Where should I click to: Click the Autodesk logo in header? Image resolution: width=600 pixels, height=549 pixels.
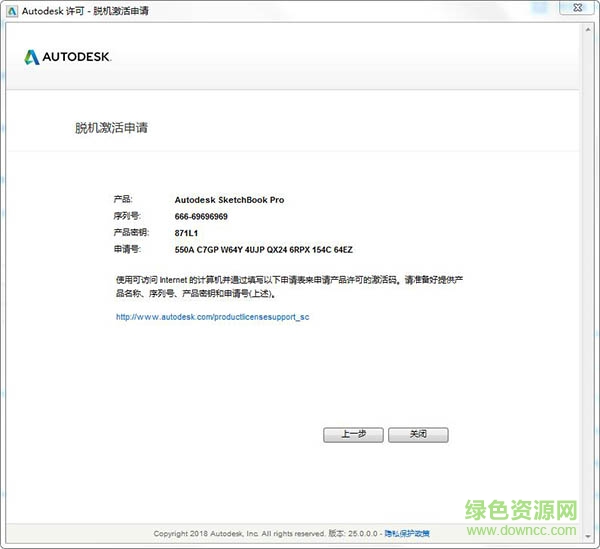pyautogui.click(x=68, y=57)
